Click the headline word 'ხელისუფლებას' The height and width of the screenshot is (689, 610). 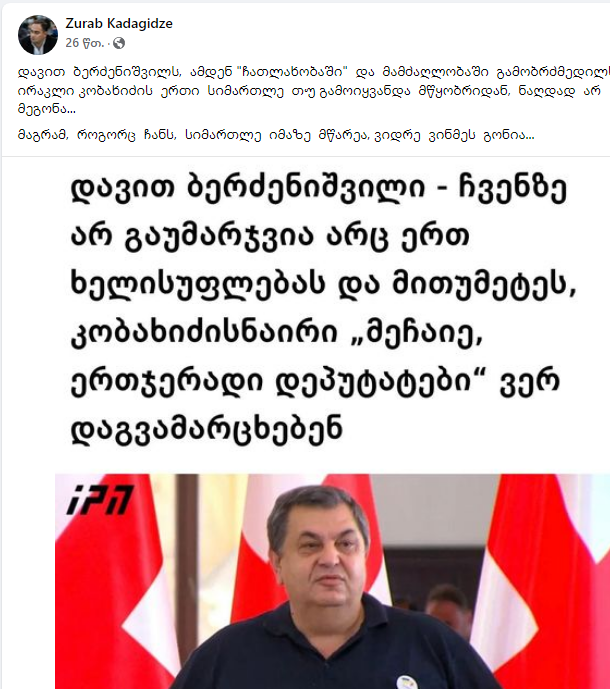coord(198,286)
